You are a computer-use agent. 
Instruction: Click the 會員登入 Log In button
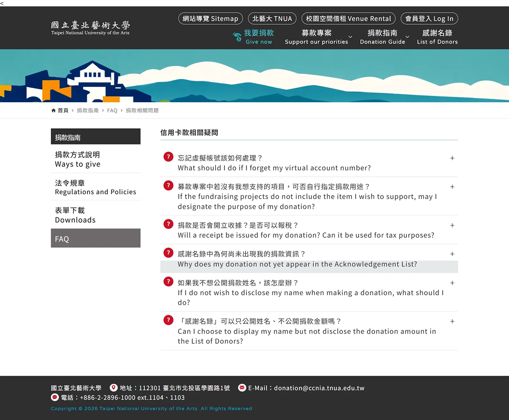(x=429, y=19)
